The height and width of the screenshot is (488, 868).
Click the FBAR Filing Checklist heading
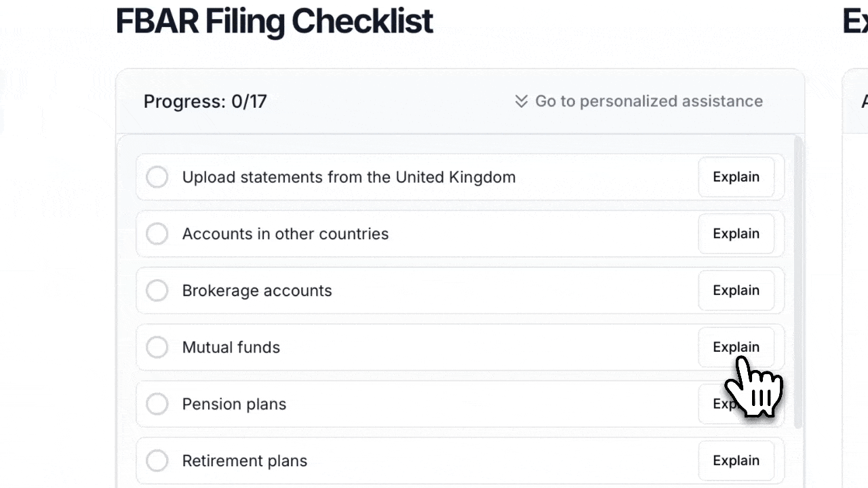[x=274, y=21]
